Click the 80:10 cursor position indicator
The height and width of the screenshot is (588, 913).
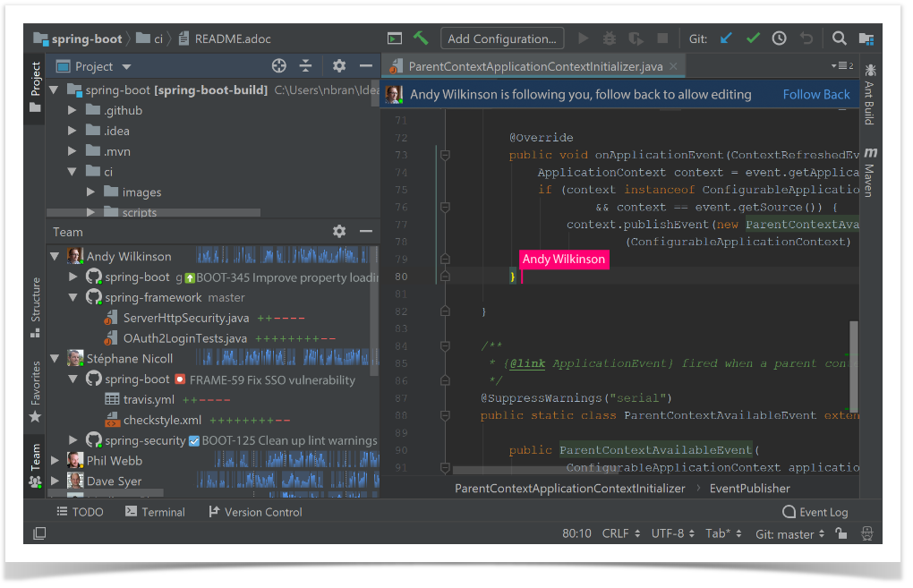click(x=576, y=533)
